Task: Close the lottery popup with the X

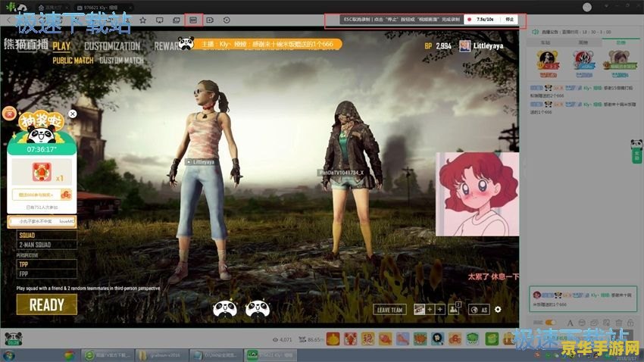Action: coord(72,114)
